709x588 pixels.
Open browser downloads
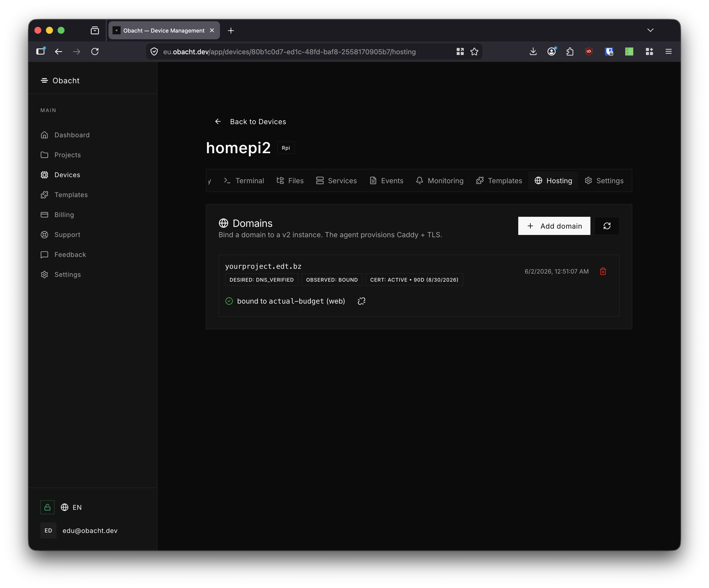pyautogui.click(x=533, y=51)
